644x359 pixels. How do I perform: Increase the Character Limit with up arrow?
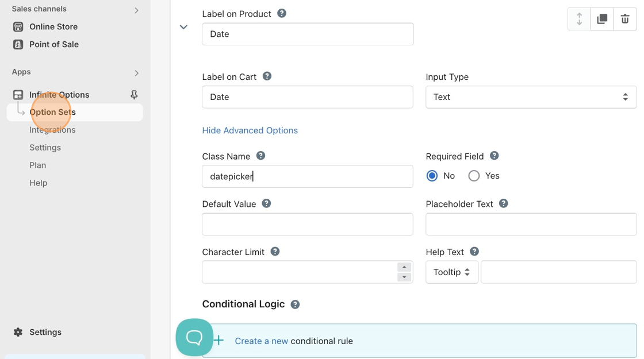[x=404, y=267]
